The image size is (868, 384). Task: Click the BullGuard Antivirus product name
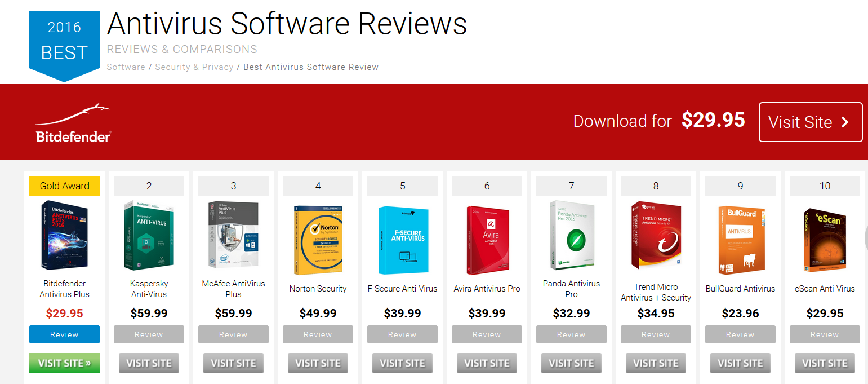point(740,289)
